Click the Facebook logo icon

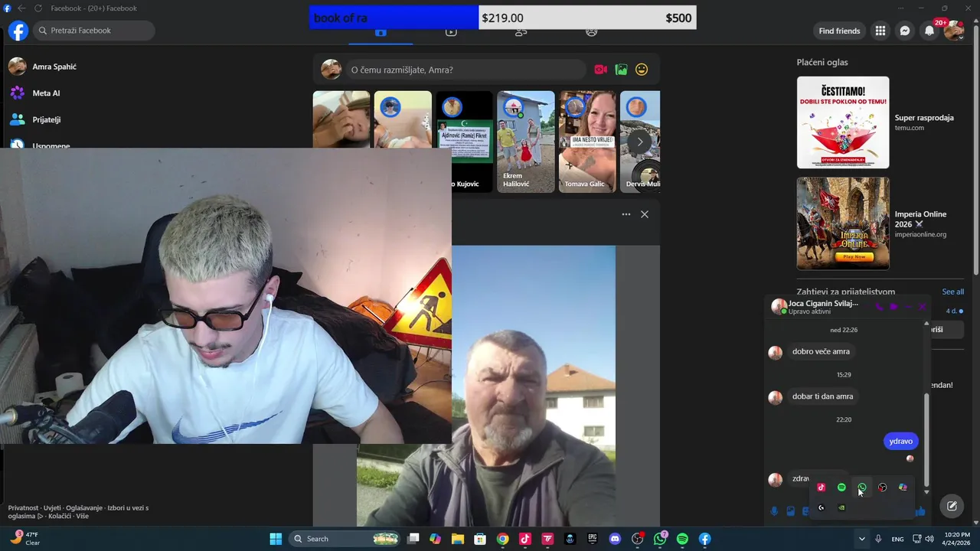click(18, 31)
